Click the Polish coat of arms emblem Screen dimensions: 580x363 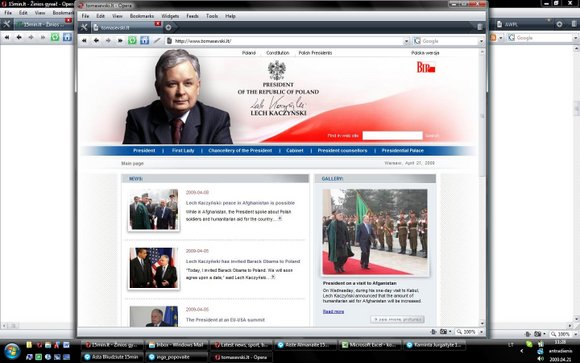277,70
